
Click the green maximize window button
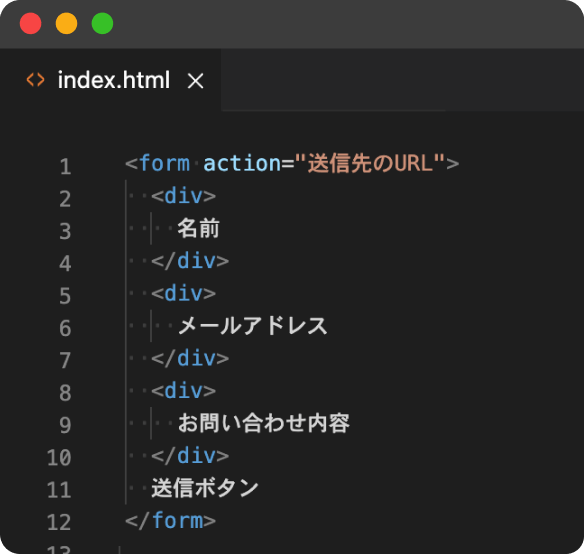coord(102,23)
